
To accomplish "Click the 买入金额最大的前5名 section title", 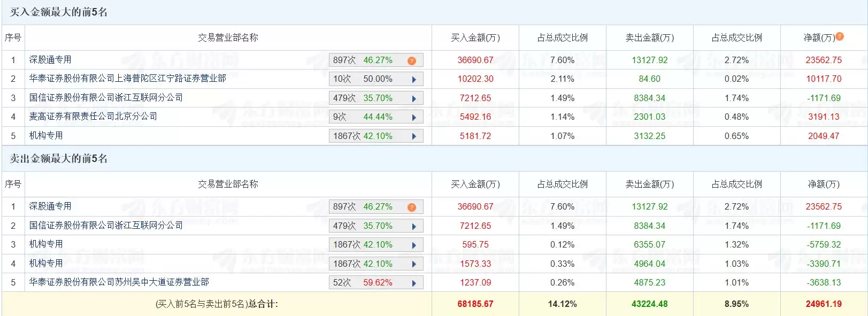I will point(59,12).
